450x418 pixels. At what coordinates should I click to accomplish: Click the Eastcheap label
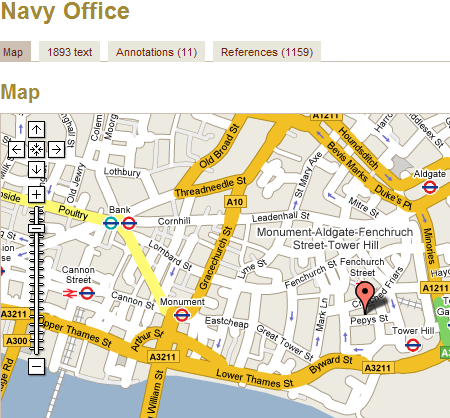[x=227, y=322]
